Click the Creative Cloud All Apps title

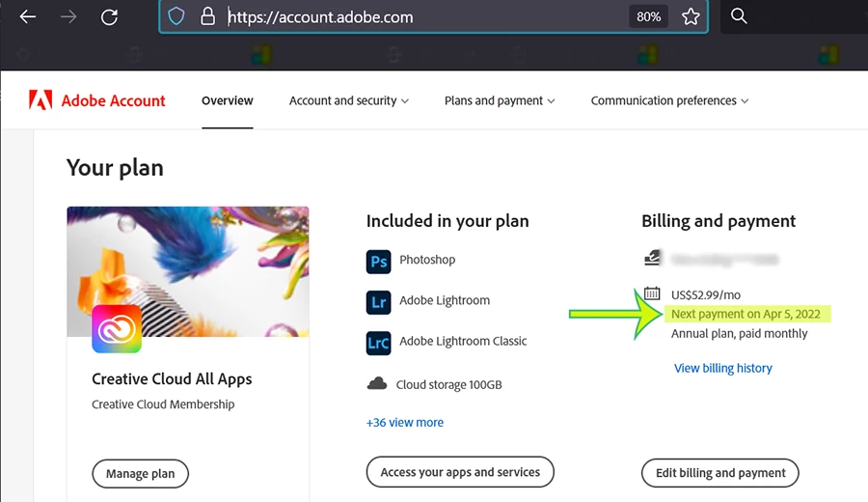172,379
